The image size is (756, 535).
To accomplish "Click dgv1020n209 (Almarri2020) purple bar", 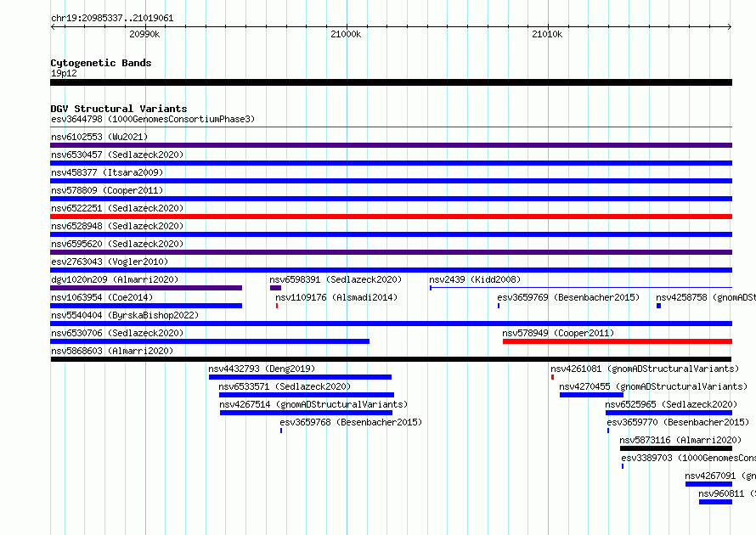I will point(146,288).
